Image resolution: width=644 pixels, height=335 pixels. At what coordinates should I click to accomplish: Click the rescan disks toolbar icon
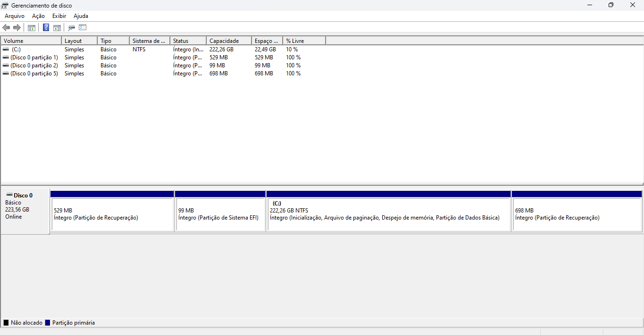72,28
